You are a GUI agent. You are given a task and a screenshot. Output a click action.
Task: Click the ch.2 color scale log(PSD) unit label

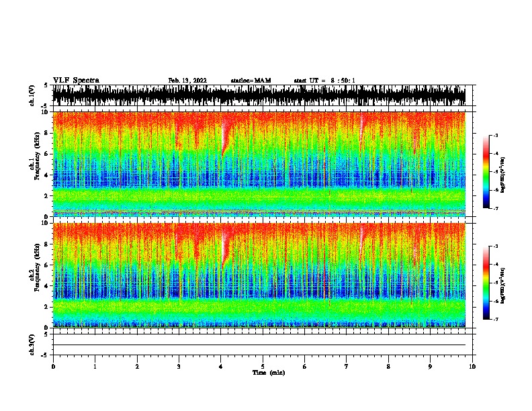point(503,285)
